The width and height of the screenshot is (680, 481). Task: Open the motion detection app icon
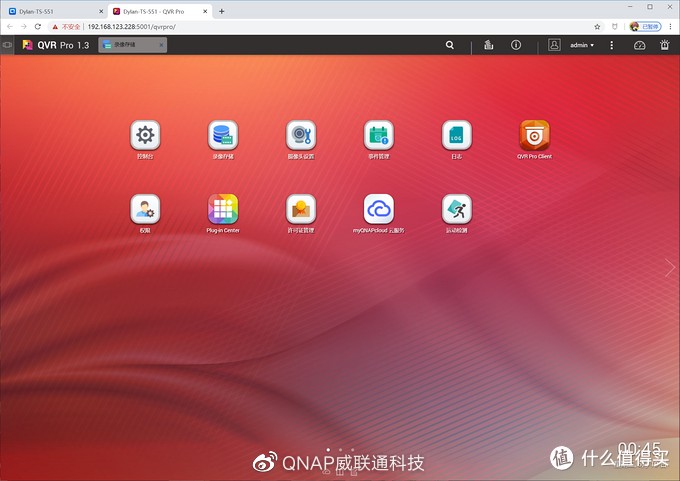pos(457,209)
